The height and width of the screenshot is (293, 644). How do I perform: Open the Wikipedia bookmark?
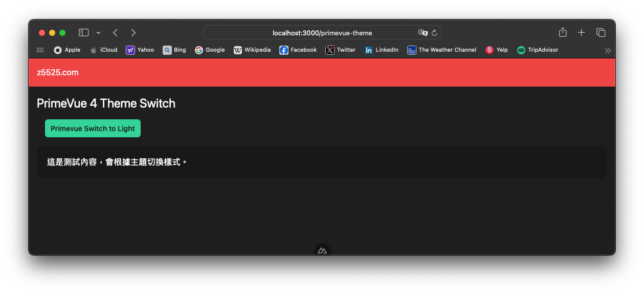tap(252, 50)
